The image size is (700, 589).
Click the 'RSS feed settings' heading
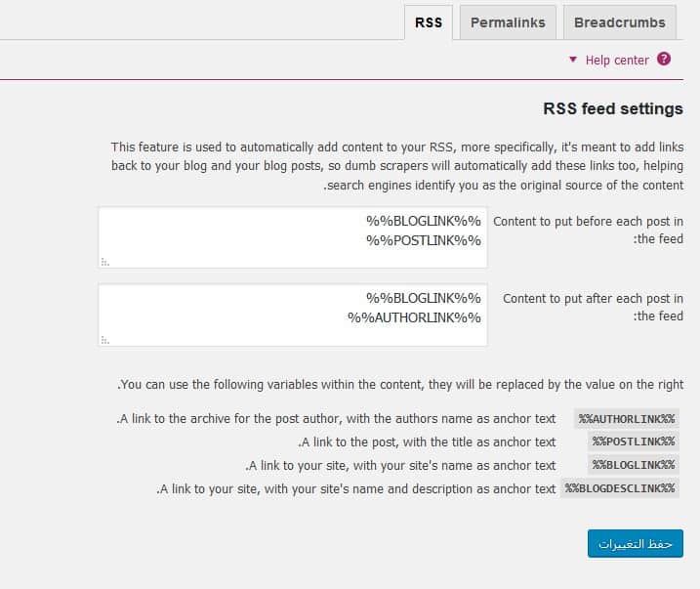point(612,108)
